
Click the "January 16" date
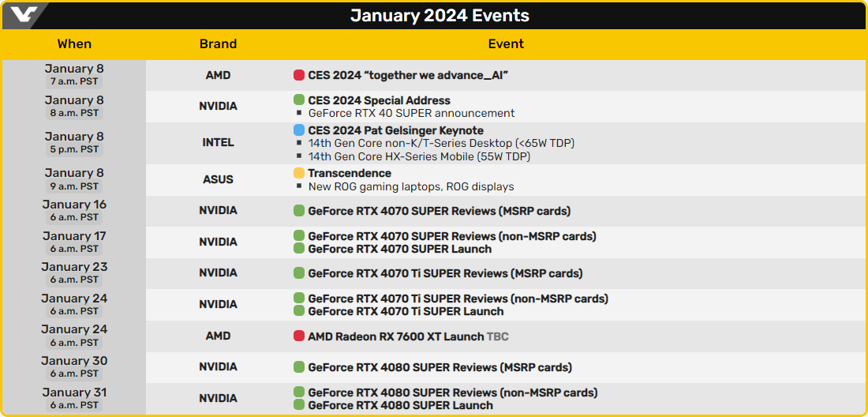(x=74, y=205)
